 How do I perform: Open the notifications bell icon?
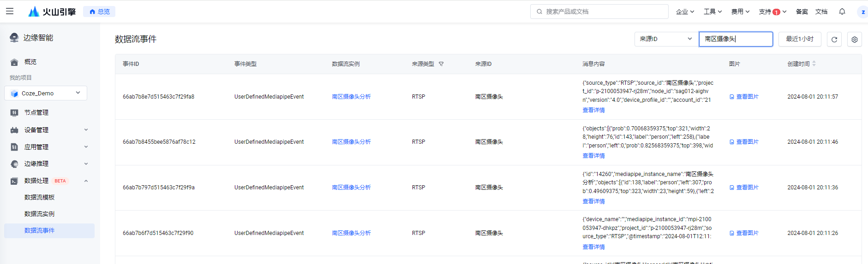[x=842, y=12]
